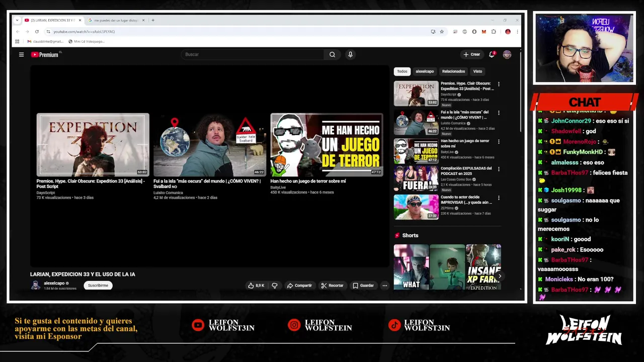Open options for ZEPfilms sidebar video
This screenshot has height=362, width=644.
[499, 198]
